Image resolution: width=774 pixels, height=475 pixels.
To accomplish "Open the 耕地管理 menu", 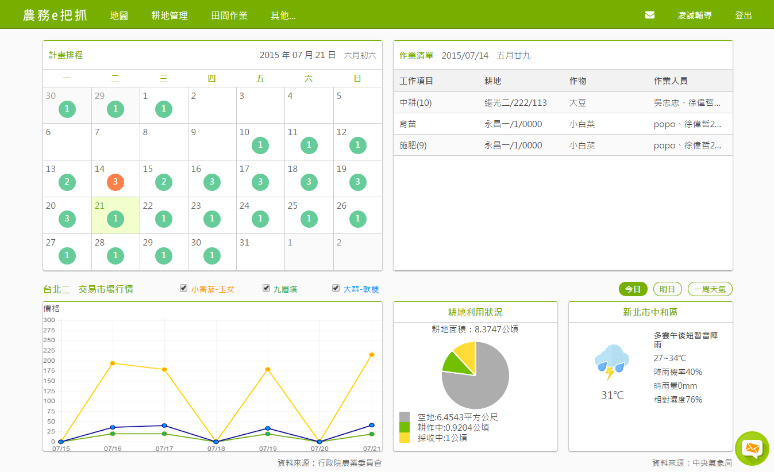I will point(169,16).
